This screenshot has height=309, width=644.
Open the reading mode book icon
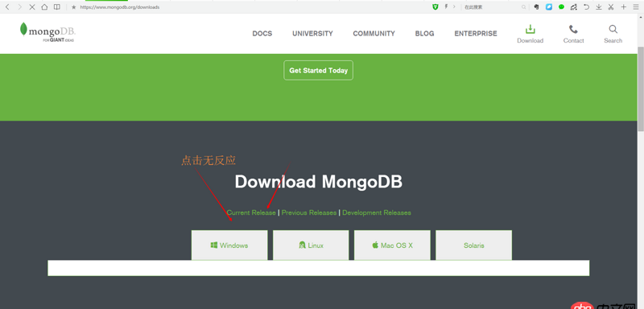(56, 7)
